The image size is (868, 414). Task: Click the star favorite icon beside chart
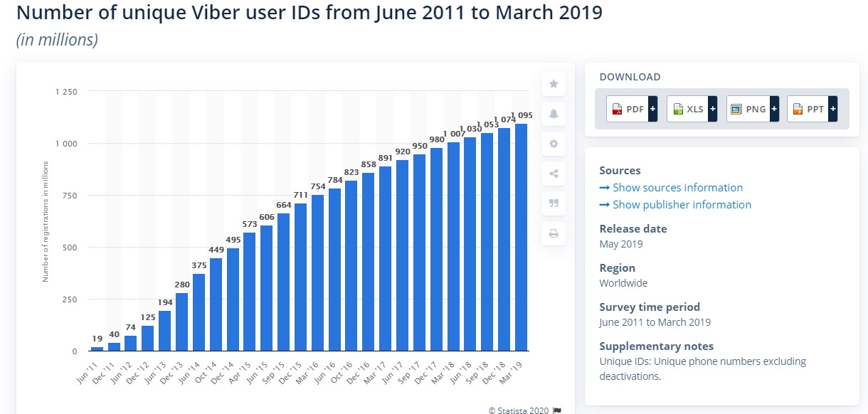(554, 84)
